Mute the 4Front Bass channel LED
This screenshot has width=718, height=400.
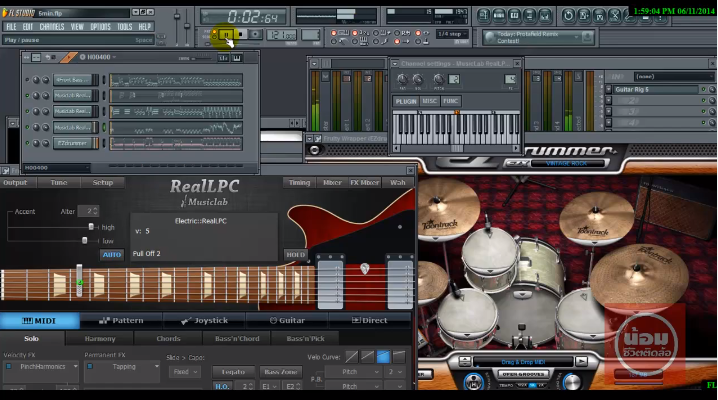tap(27, 80)
